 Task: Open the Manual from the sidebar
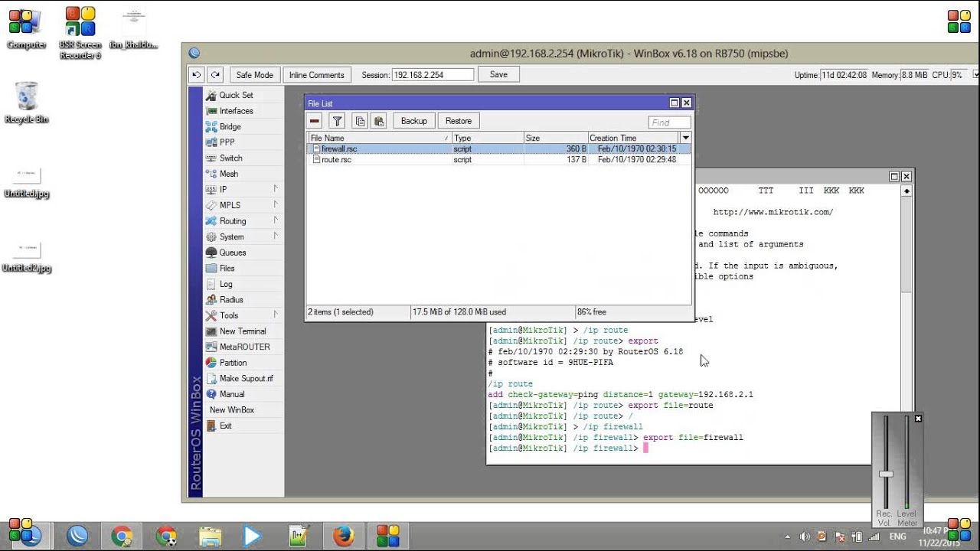pyautogui.click(x=231, y=394)
